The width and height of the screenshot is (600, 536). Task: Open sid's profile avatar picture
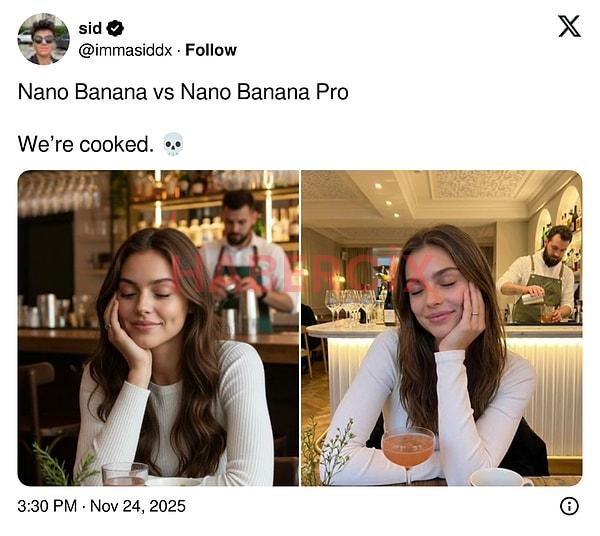coord(43,39)
